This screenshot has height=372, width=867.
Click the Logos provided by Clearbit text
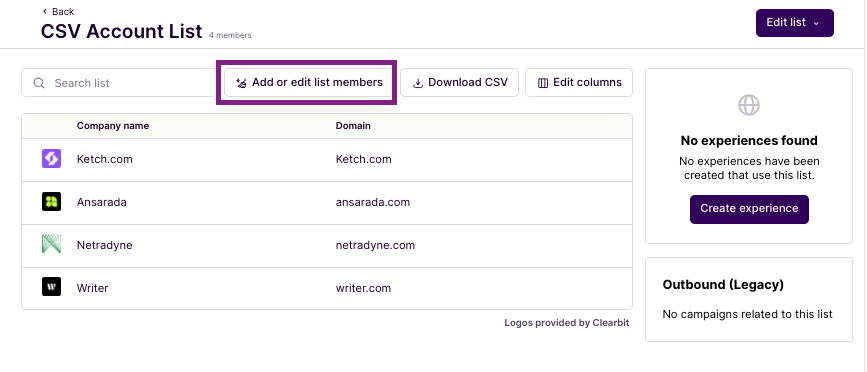pos(567,323)
